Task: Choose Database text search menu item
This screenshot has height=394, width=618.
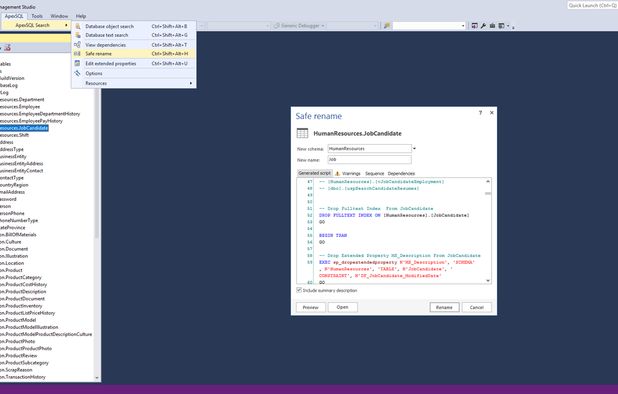Action: pyautogui.click(x=134, y=35)
